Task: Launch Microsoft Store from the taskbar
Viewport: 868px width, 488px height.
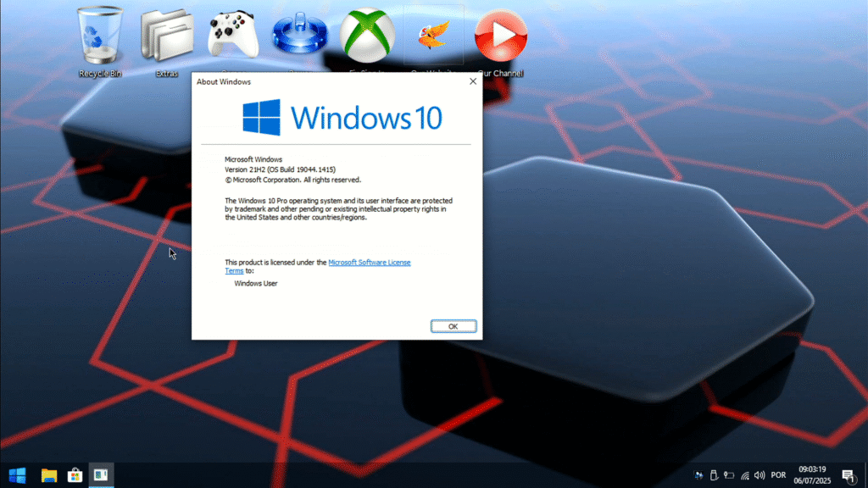Action: coord(75,475)
